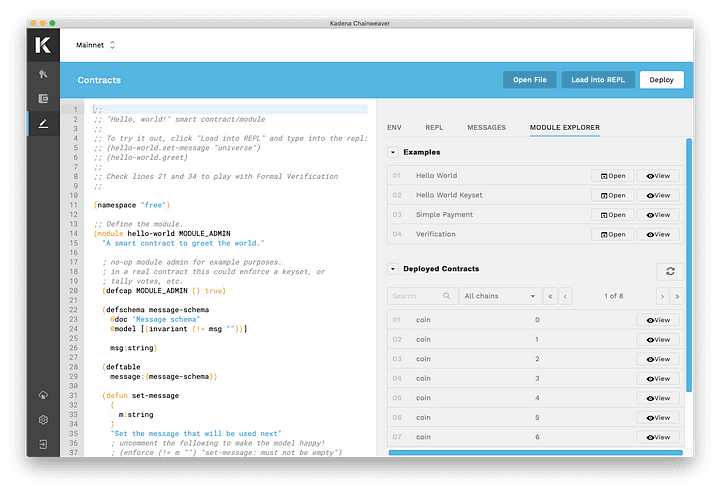This screenshot has height=492, width=720.
Task: Open the Hello World Keyset example
Action: click(613, 195)
